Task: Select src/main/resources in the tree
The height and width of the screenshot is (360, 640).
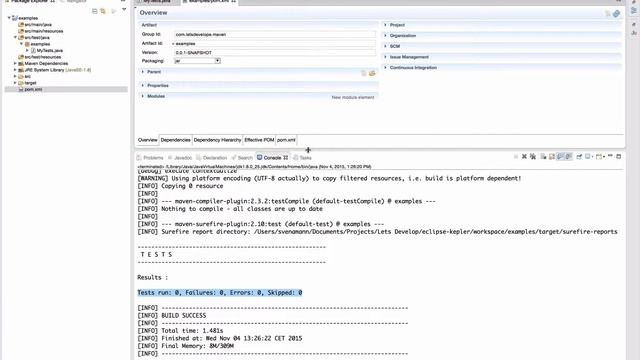Action: click(x=44, y=31)
